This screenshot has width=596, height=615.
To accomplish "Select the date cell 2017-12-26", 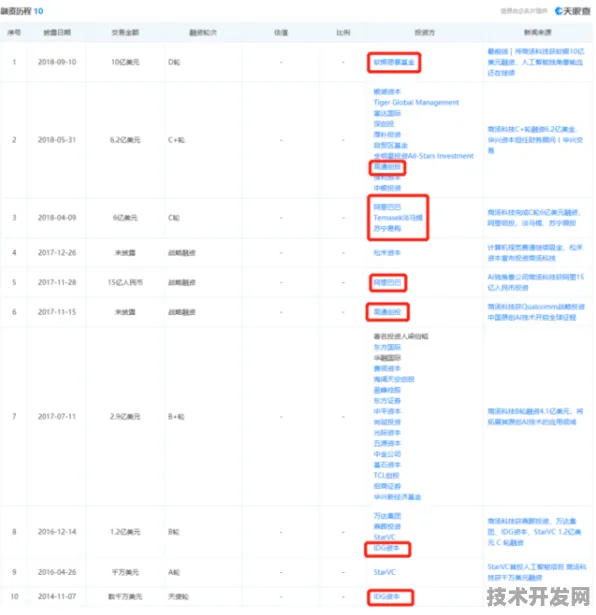I will pyautogui.click(x=57, y=253).
